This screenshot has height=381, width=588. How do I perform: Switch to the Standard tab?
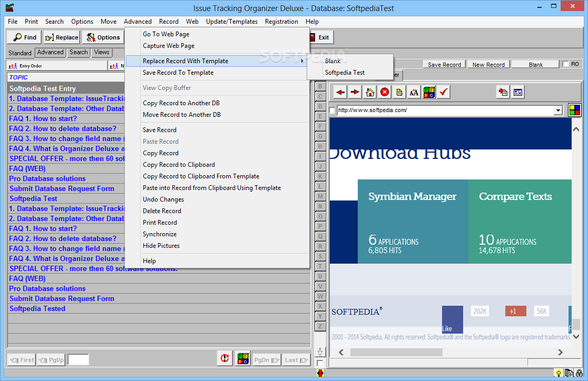(20, 53)
